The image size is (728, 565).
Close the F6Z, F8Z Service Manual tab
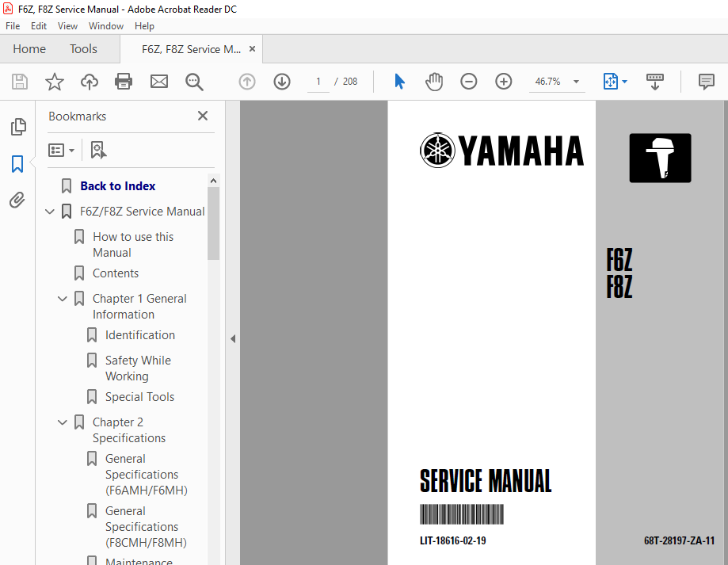252,49
